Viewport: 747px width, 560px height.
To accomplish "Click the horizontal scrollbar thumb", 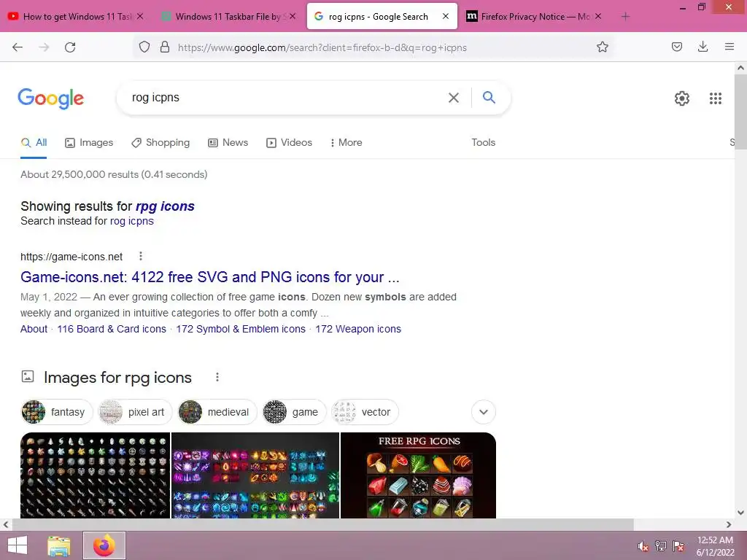I will pyautogui.click(x=323, y=524).
